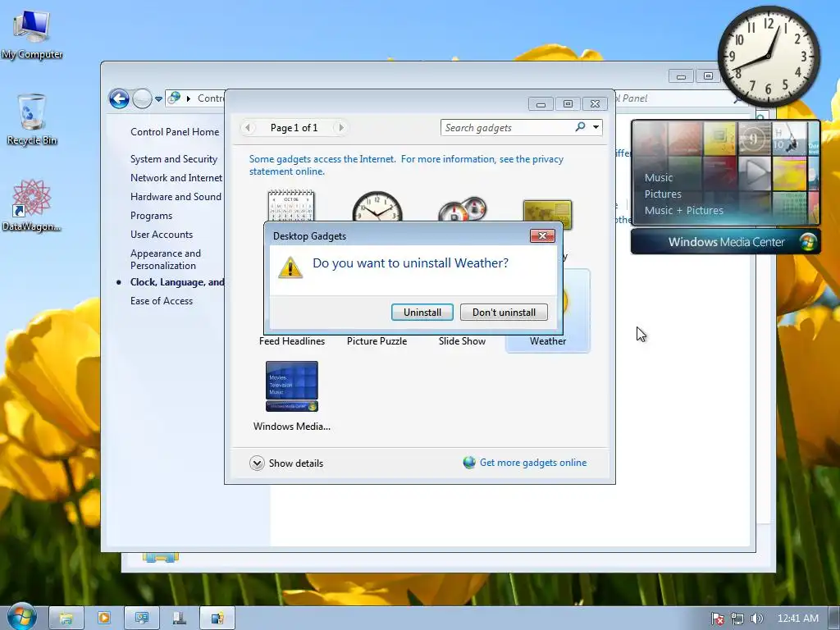This screenshot has height=630, width=840.
Task: Select Pictures in Media Center gadget
Action: pyautogui.click(x=663, y=194)
